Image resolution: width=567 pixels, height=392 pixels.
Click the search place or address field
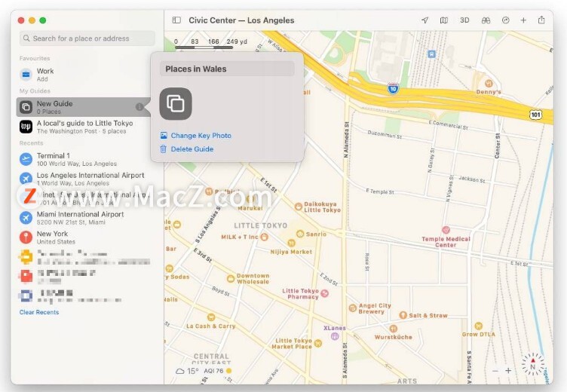click(87, 38)
